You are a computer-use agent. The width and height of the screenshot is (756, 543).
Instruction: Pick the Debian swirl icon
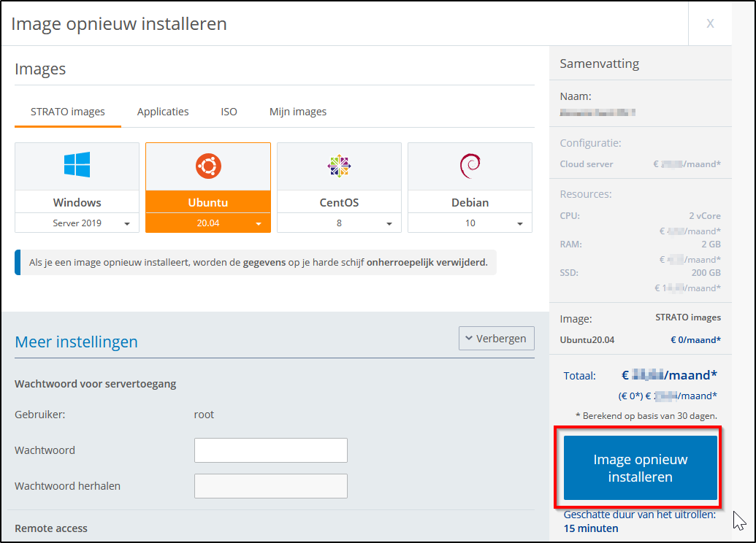[470, 166]
